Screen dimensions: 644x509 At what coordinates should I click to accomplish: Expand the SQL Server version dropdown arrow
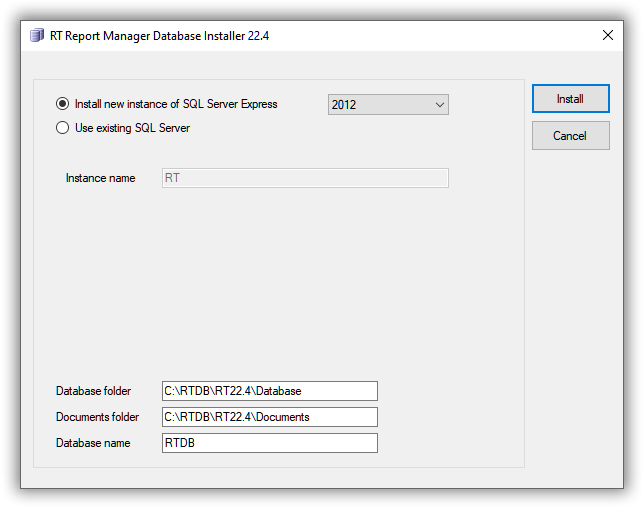439,105
